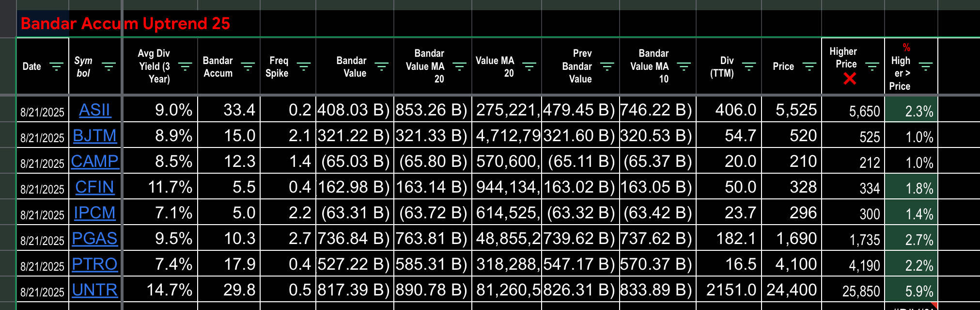Open the Avg Div Yield filter
Screen dimensions: 980x310
185,66
